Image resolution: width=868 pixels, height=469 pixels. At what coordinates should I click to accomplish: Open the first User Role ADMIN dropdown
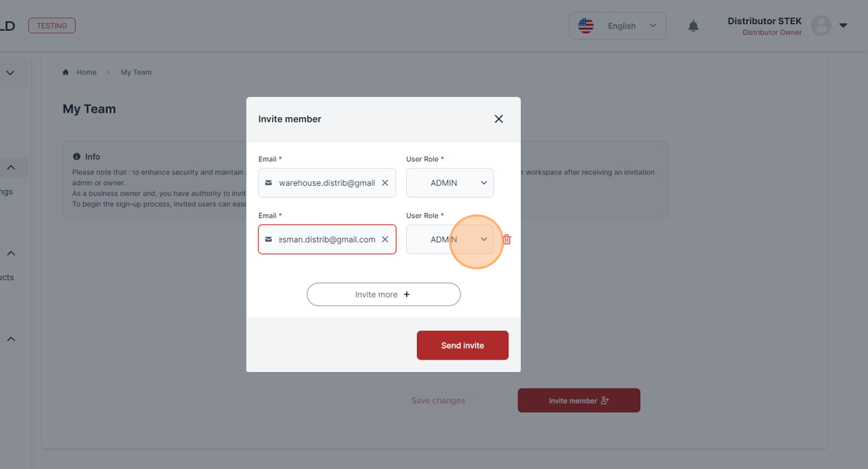click(x=449, y=183)
